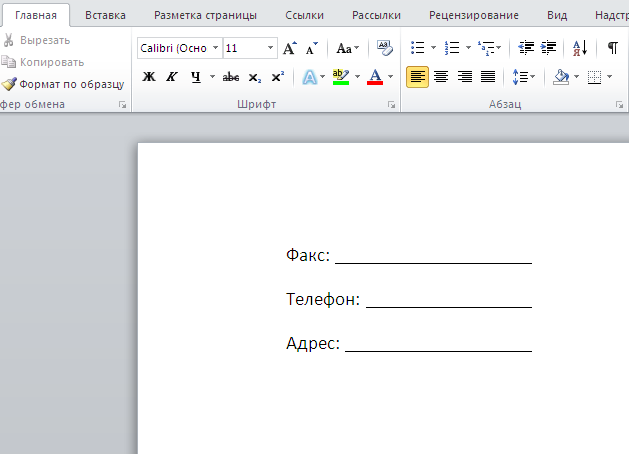Image resolution: width=629 pixels, height=454 pixels.
Task: Click the Copy (Копировать) button
Action: (x=43, y=62)
